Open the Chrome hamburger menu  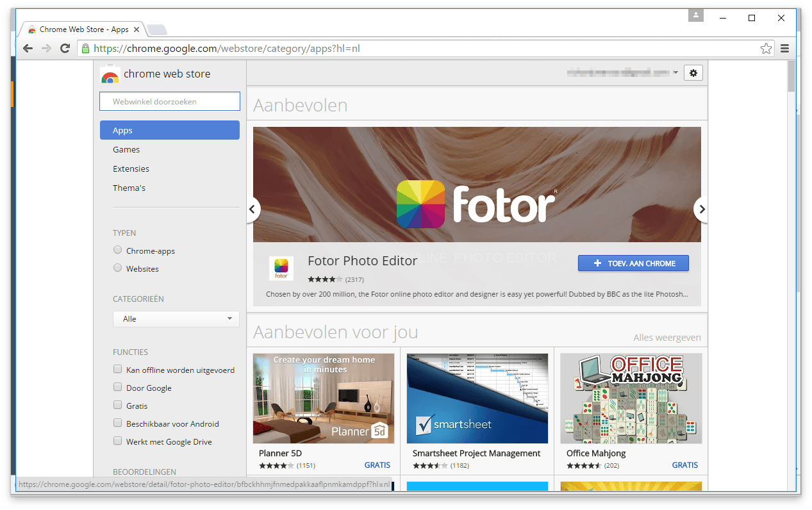[x=784, y=49]
